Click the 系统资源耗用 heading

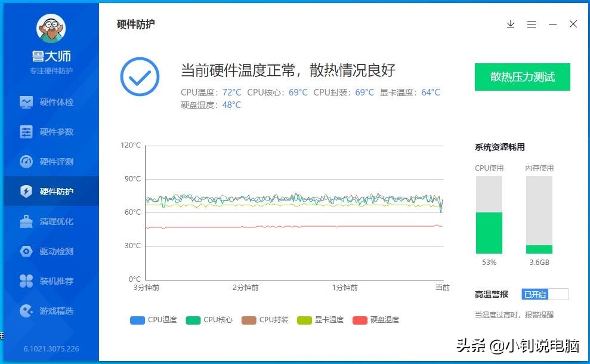pos(500,147)
